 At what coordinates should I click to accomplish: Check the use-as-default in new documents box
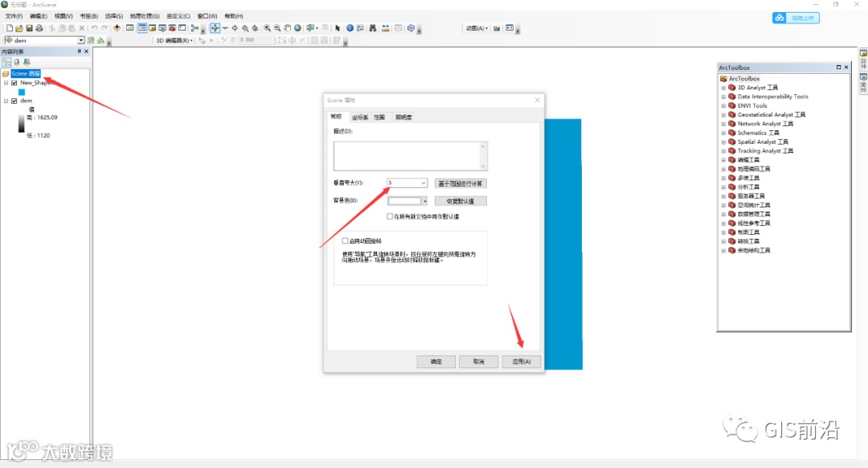tap(390, 216)
